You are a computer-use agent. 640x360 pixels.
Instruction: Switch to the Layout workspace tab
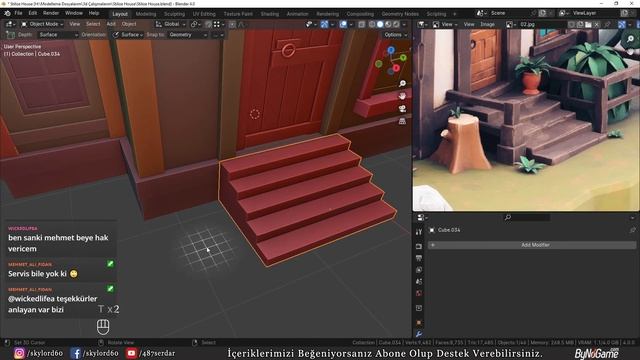point(120,14)
